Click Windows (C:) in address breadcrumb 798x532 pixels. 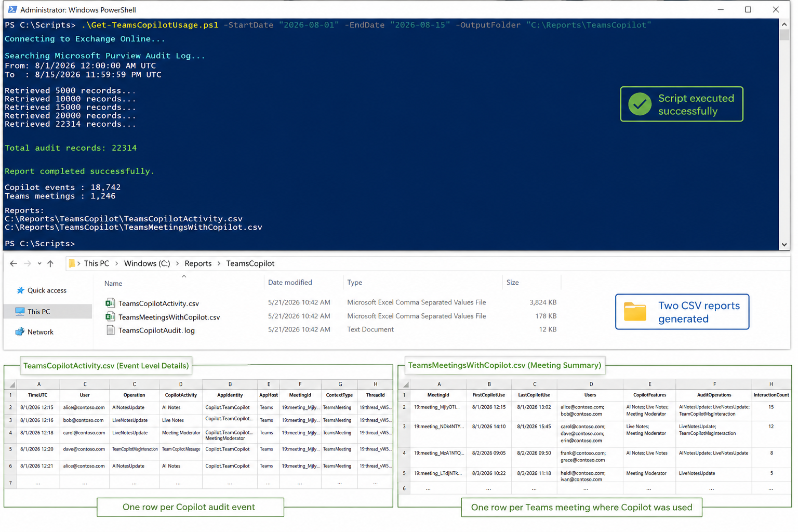pos(147,263)
